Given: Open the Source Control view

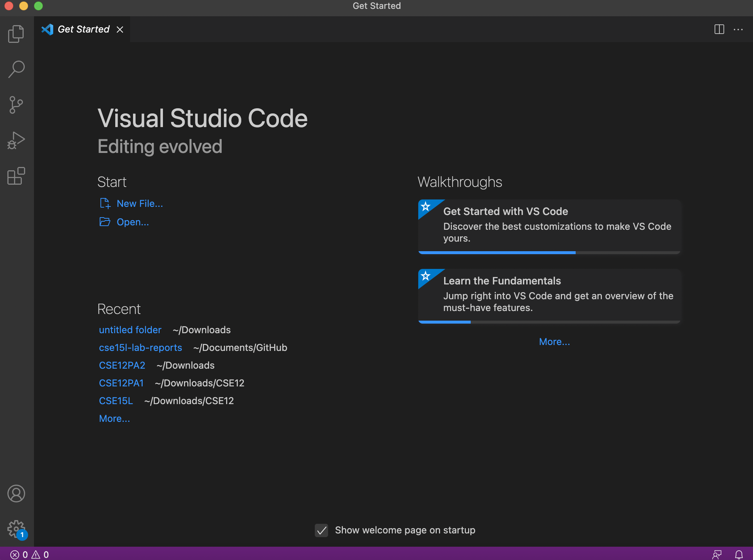Looking at the screenshot, I should (16, 105).
